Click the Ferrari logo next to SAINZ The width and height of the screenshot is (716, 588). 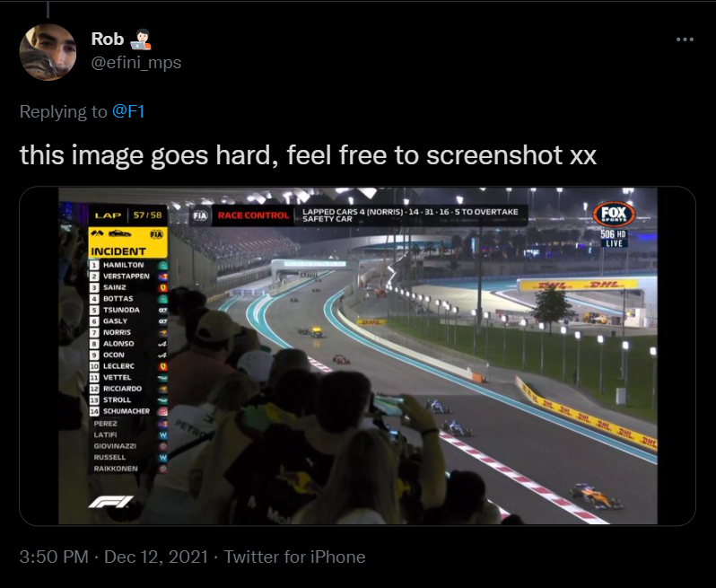click(162, 288)
